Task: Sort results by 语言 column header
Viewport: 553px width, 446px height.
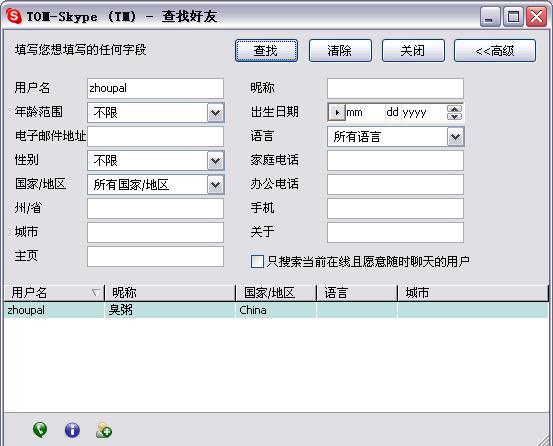Action: 357,293
